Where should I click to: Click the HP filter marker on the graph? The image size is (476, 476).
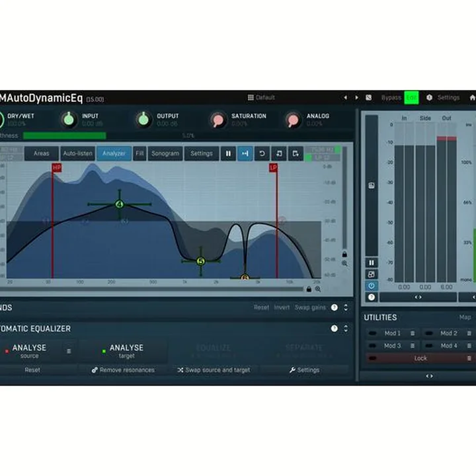(56, 167)
